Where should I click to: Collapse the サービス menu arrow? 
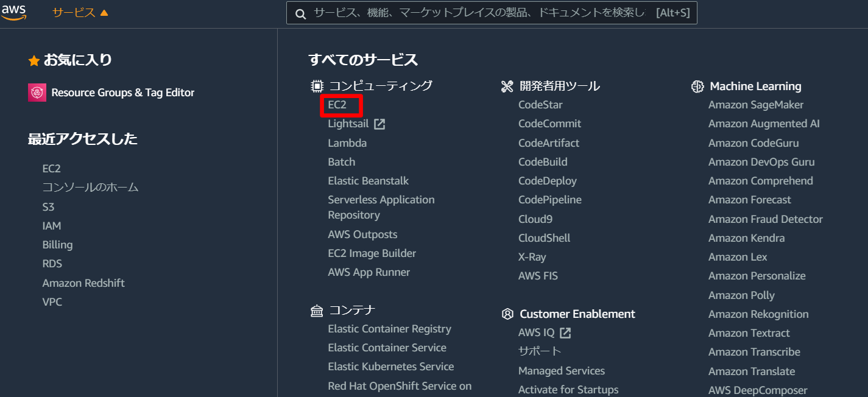point(104,13)
